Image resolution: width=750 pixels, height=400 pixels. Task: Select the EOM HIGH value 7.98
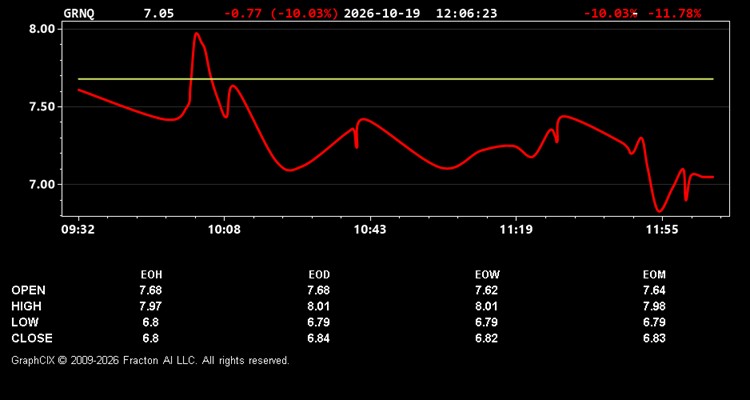(x=654, y=306)
